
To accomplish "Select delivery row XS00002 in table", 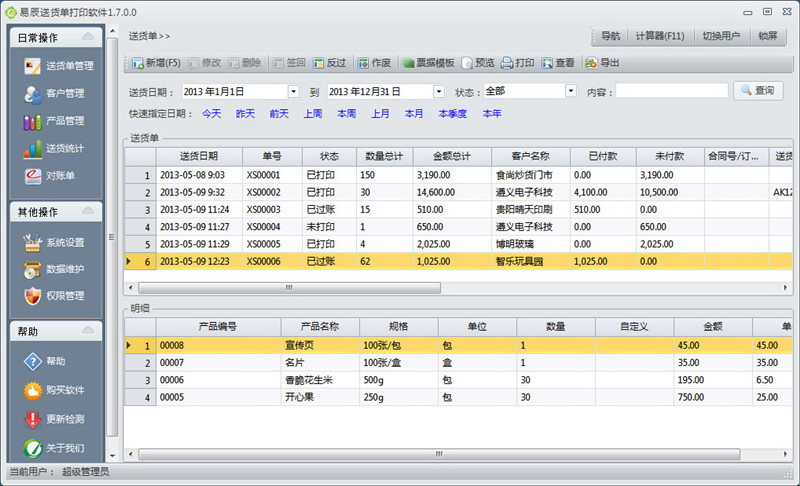I will pos(264,192).
